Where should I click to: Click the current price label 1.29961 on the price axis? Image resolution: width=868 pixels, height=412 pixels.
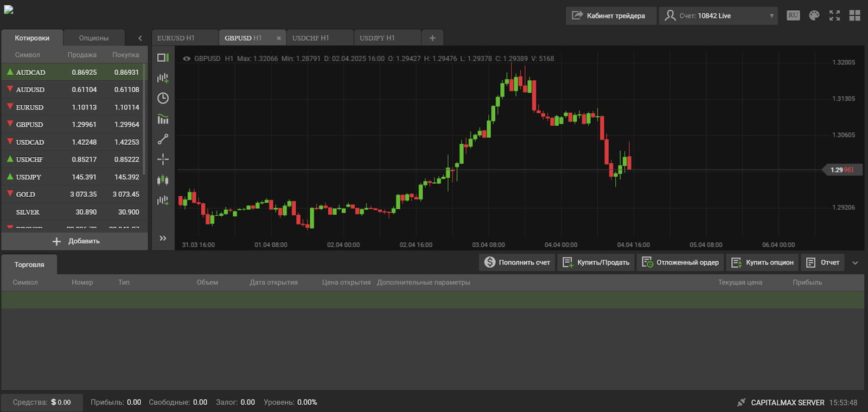pos(843,170)
